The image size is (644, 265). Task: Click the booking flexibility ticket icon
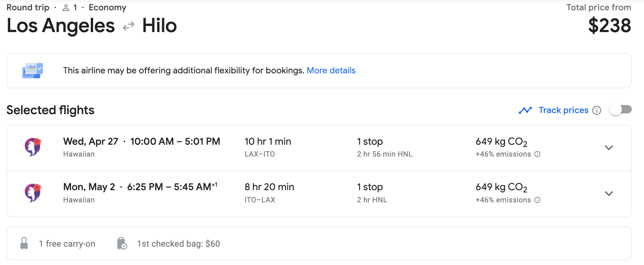pos(32,71)
